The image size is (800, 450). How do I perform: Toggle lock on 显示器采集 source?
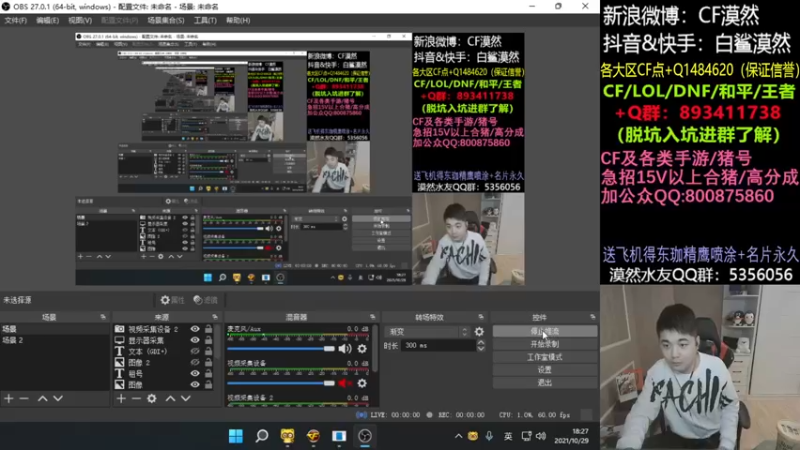click(x=208, y=340)
